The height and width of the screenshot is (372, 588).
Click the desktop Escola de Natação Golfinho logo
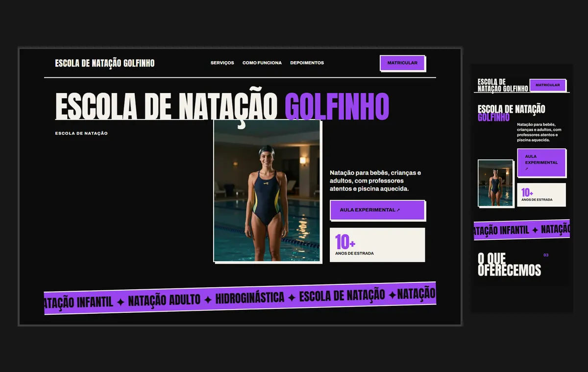[x=105, y=63]
